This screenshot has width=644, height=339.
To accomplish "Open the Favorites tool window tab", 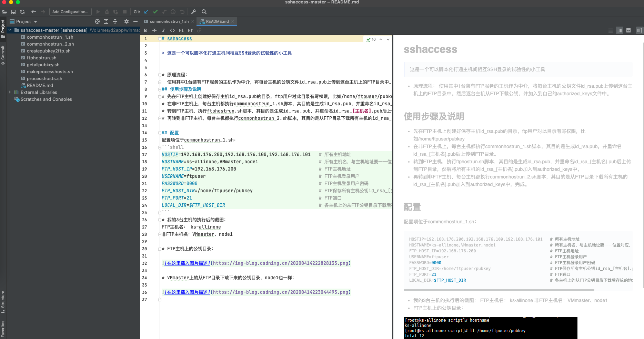I will pyautogui.click(x=3, y=329).
